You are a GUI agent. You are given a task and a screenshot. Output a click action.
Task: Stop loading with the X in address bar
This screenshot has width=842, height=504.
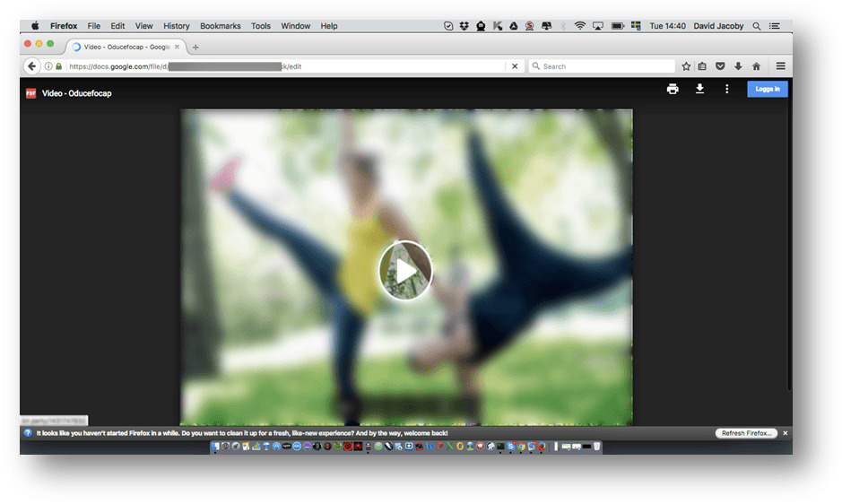tap(515, 66)
